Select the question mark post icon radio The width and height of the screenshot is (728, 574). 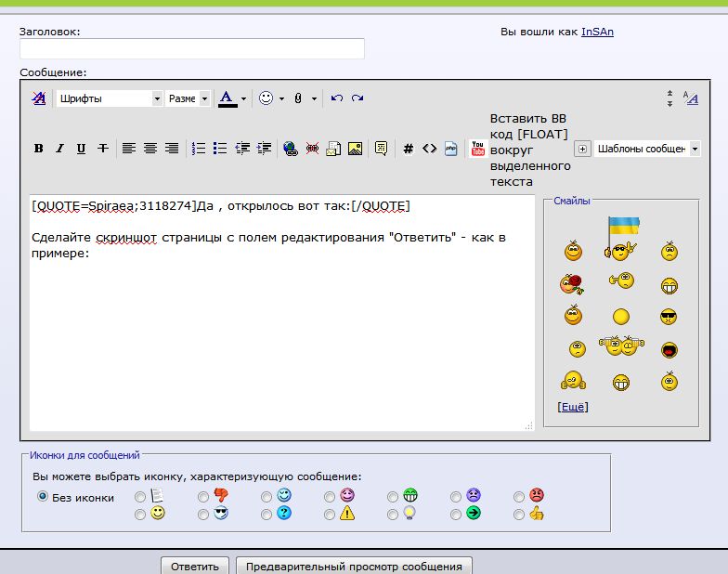tap(266, 515)
